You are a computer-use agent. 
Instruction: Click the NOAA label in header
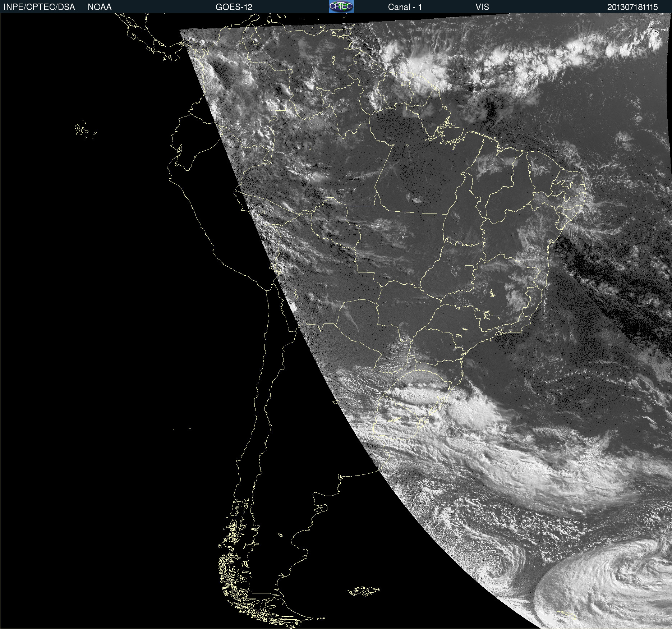pyautogui.click(x=100, y=7)
